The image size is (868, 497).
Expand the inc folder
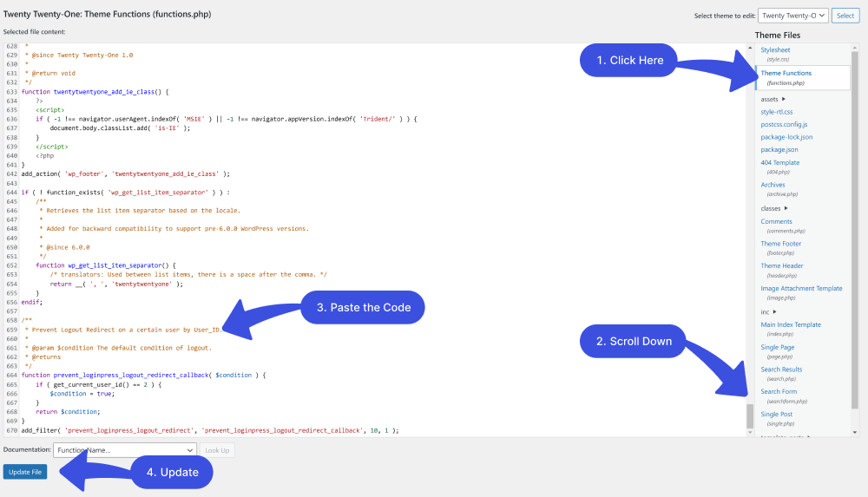(x=768, y=312)
